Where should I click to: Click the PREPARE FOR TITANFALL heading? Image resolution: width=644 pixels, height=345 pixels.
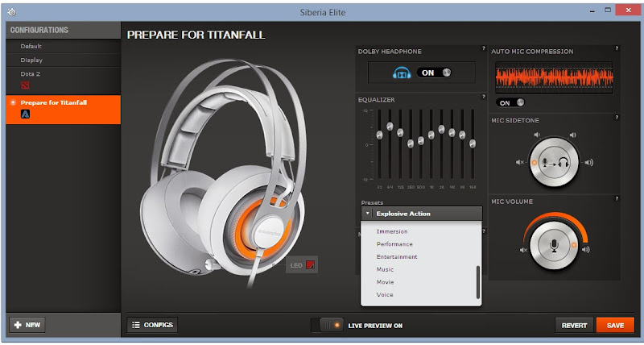click(x=196, y=35)
